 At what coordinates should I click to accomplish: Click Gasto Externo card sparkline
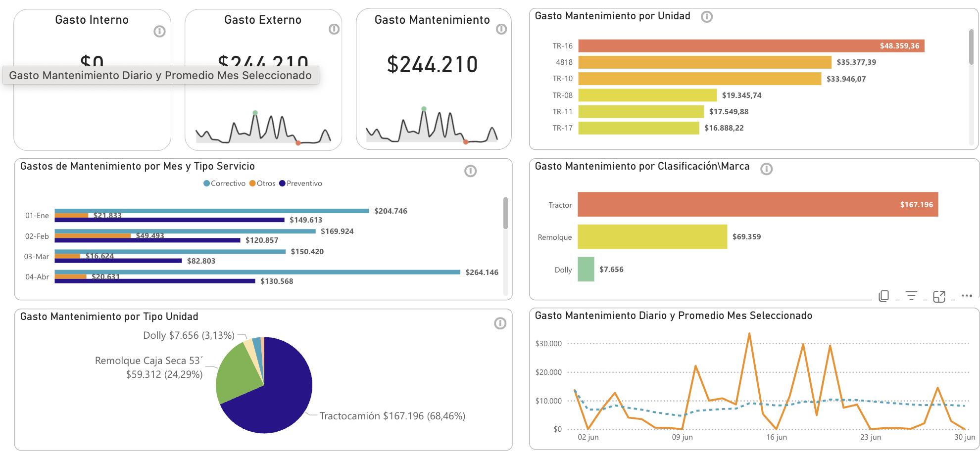point(263,128)
